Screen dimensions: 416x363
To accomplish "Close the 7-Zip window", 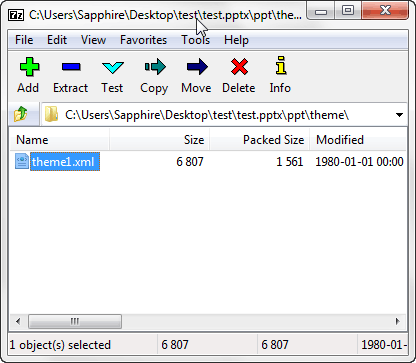I will pos(386,11).
